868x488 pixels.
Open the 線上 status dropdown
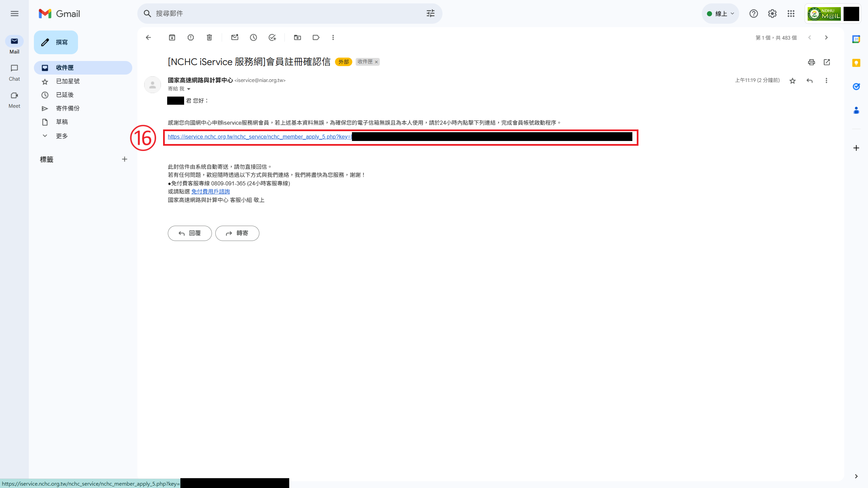[720, 14]
